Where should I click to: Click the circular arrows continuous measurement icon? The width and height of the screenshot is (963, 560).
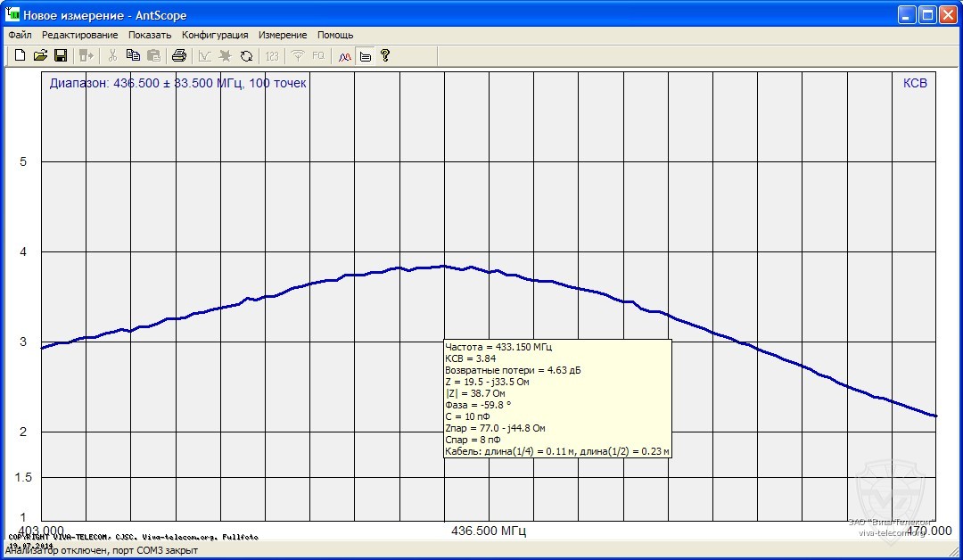click(x=246, y=56)
